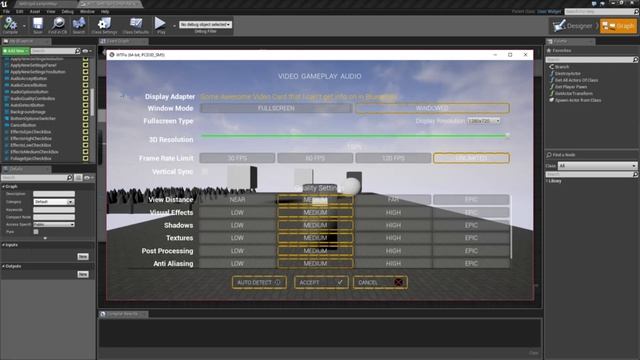Click the 3D Resolution slider handle
The height and width of the screenshot is (360, 640).
[507, 135]
